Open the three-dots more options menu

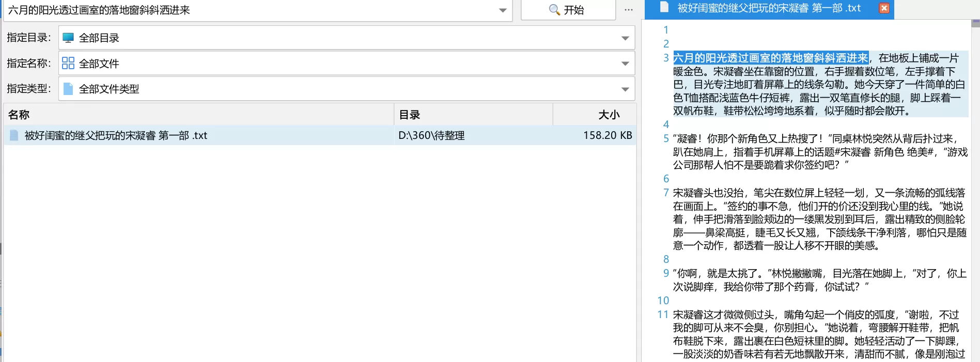coord(628,10)
